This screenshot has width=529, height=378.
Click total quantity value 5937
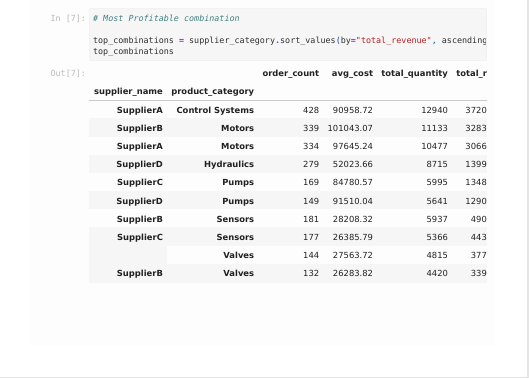(x=437, y=219)
